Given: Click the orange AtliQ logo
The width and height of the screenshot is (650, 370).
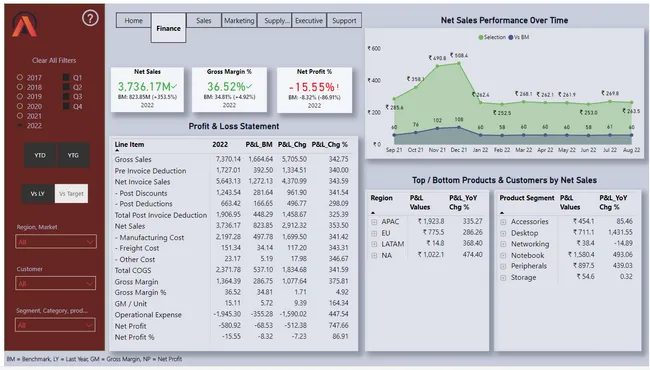Looking at the screenshot, I should [24, 24].
